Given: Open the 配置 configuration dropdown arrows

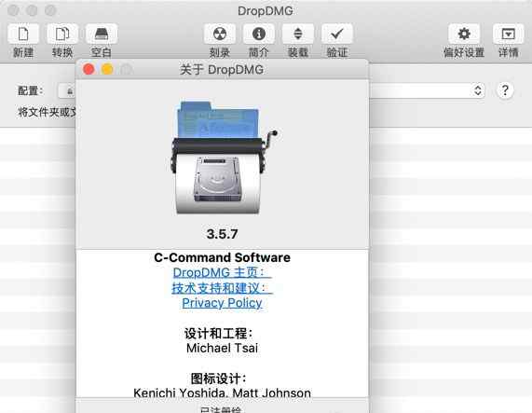Looking at the screenshot, I should [478, 90].
